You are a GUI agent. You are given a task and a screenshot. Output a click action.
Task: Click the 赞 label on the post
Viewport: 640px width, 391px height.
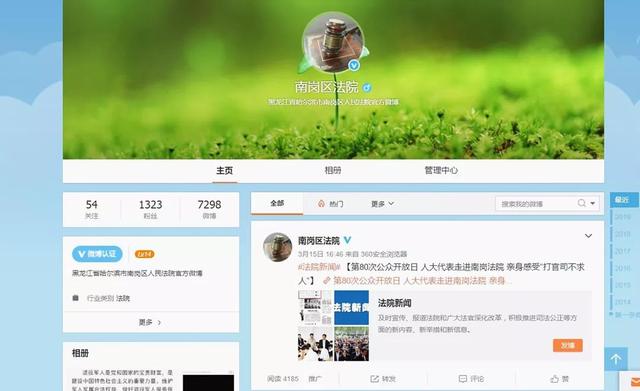click(565, 379)
